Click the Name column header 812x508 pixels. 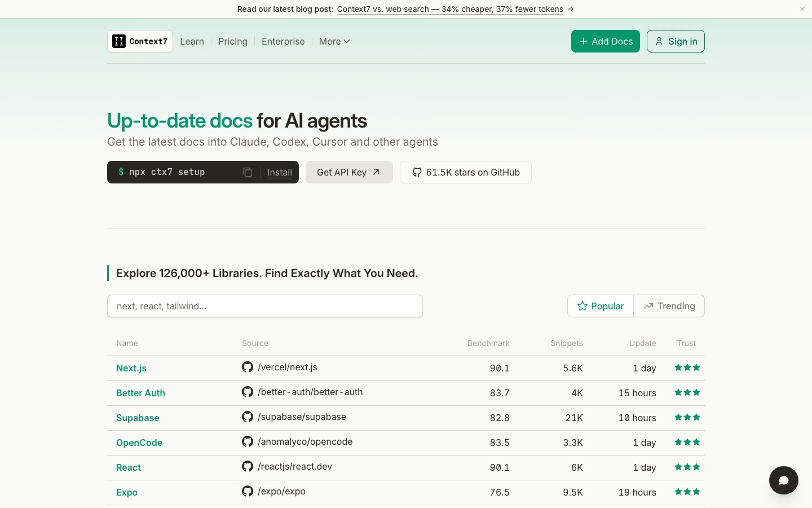pyautogui.click(x=127, y=343)
